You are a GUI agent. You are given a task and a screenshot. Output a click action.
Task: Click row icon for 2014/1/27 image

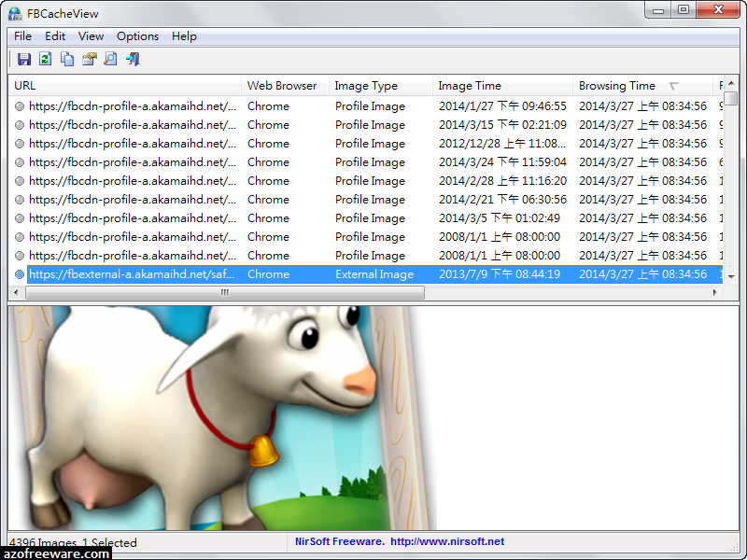[20, 106]
